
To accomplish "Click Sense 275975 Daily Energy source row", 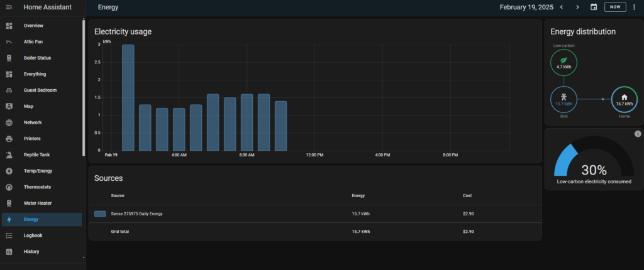I will 136,214.
